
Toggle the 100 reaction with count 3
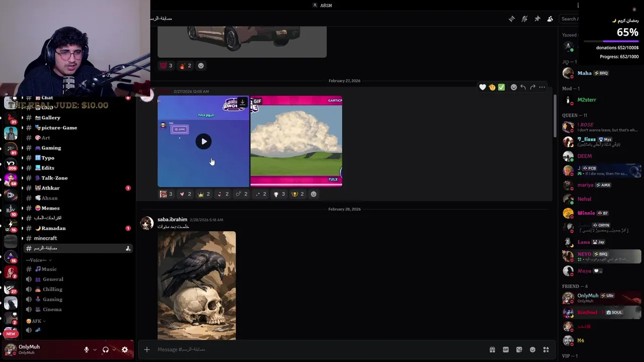[x=166, y=65]
